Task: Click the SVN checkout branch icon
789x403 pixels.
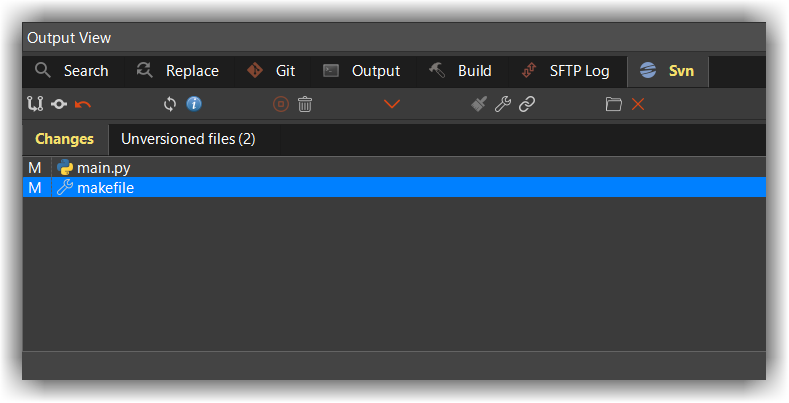Action: click(36, 104)
